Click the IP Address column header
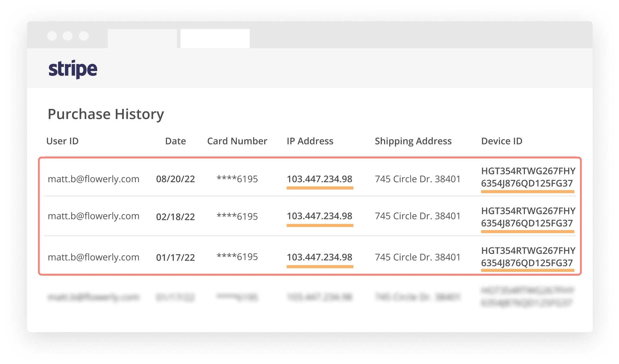 click(310, 141)
